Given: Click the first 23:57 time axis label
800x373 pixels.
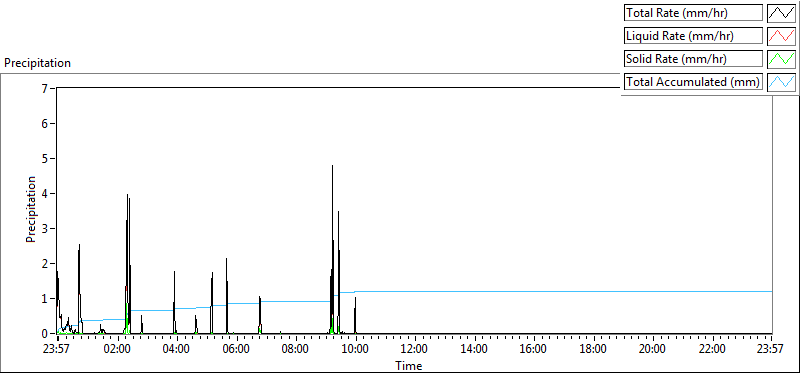Looking at the screenshot, I should (58, 349).
